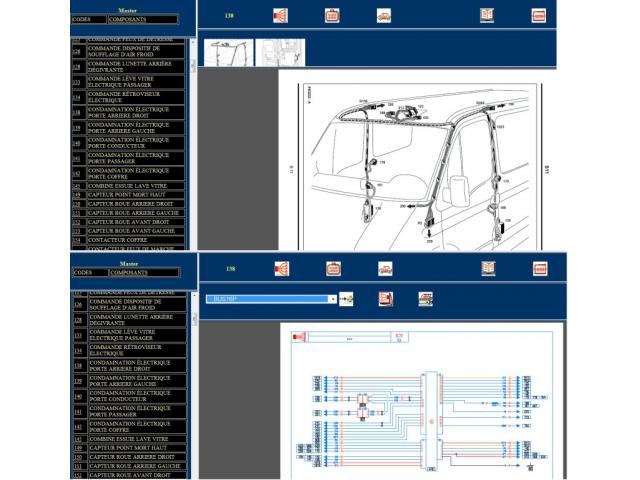
Task: Select COMMANDE RÉTROVISEUR ÉLECTRIQUE in schematic-diagram window
Action: click(137, 350)
